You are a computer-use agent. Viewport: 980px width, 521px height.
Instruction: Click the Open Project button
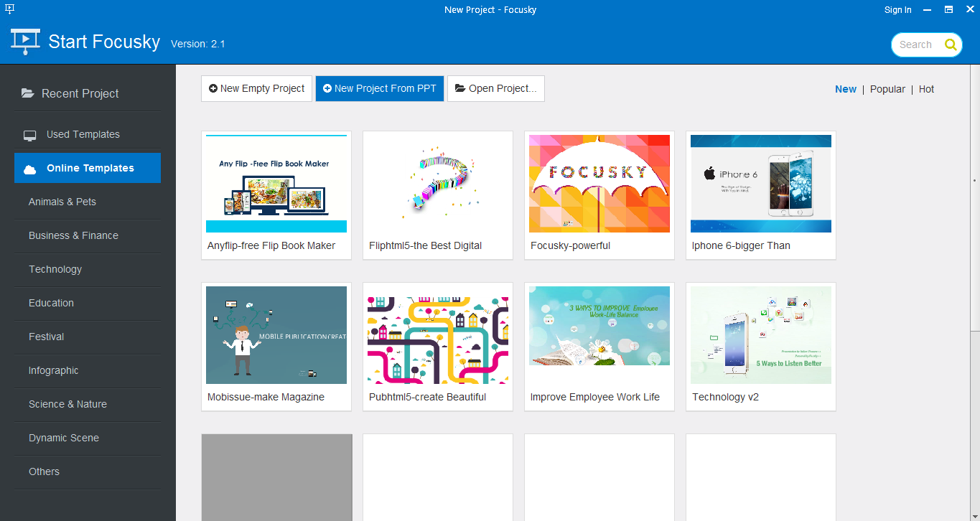point(495,88)
